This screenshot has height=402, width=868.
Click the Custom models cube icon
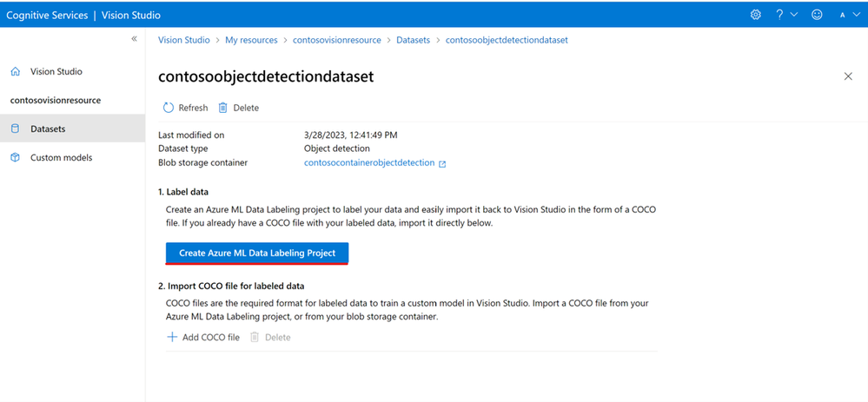tap(16, 158)
